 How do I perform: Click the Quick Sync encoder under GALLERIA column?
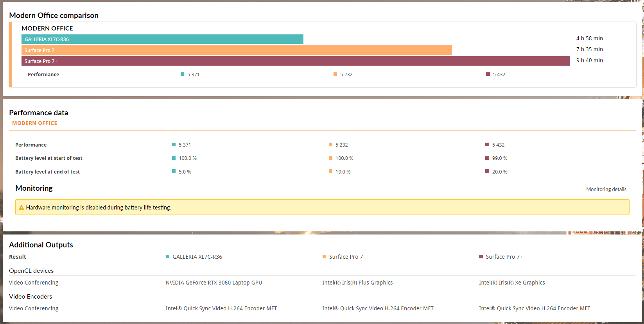tap(221, 308)
